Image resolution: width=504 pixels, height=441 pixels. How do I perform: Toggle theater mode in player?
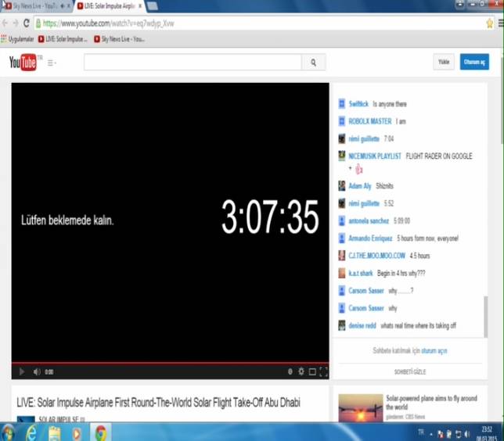click(x=312, y=371)
